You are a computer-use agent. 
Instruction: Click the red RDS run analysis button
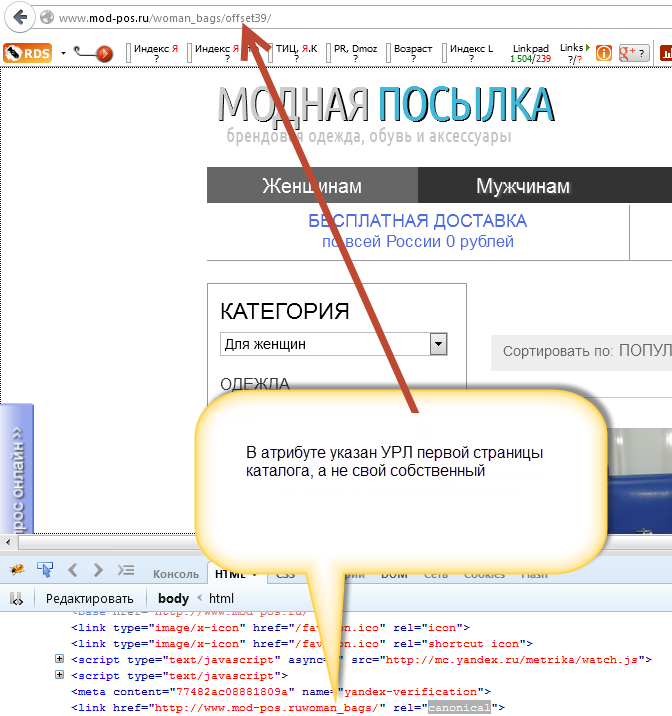[104, 53]
